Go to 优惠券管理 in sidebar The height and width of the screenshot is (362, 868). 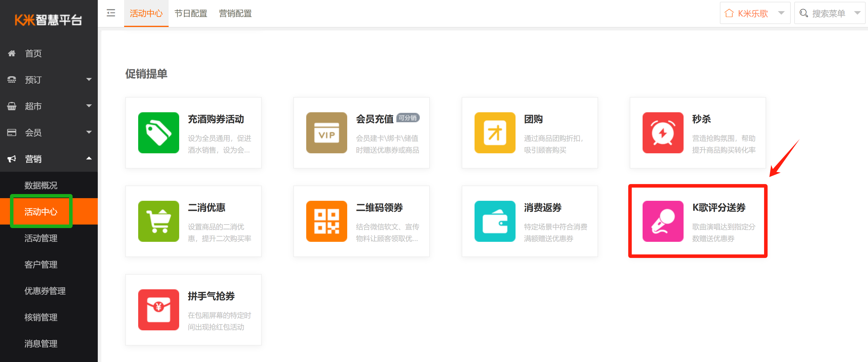coord(45,290)
